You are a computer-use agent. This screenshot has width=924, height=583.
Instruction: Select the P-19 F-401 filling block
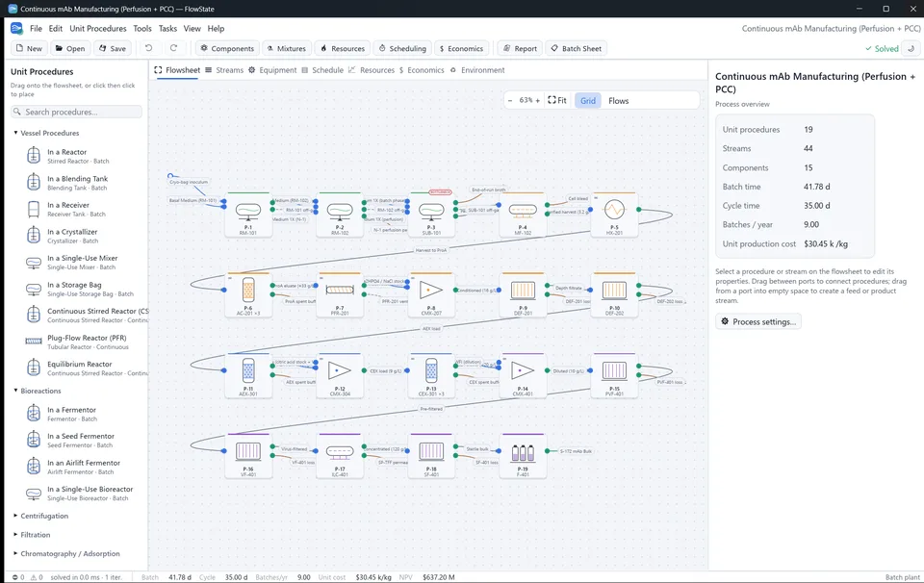pyautogui.click(x=523, y=456)
